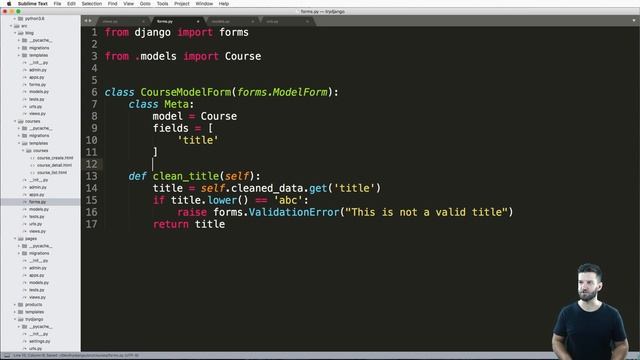Viewport: 640px width, 360px height.
Task: Expand blog's migrations folder arrow
Action: pos(19,48)
